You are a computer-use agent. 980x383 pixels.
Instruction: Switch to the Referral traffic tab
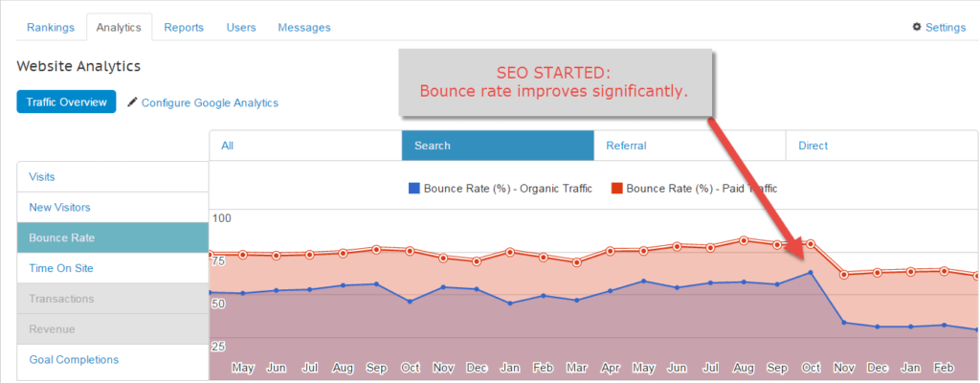click(689, 146)
